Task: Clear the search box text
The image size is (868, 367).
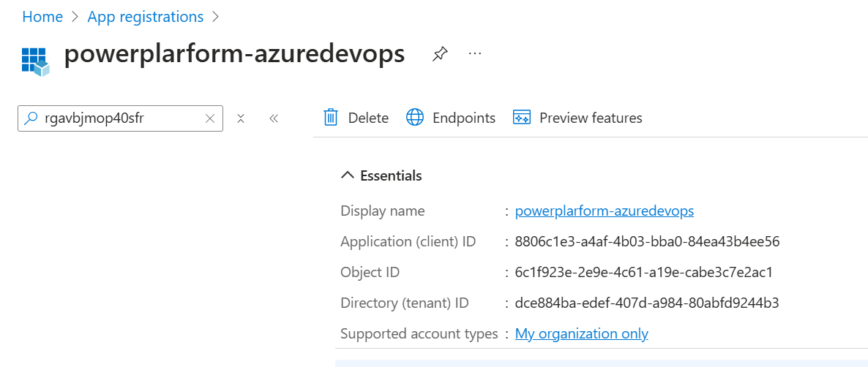Action: pos(210,118)
